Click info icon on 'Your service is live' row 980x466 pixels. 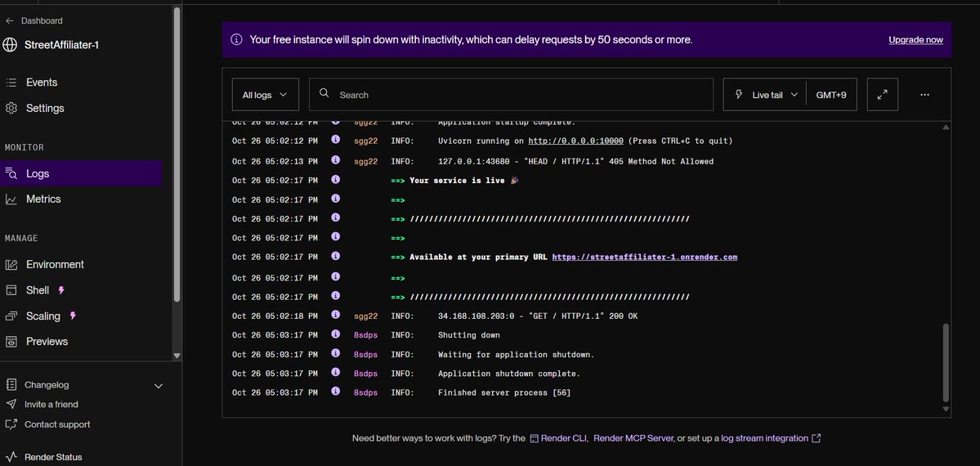336,180
